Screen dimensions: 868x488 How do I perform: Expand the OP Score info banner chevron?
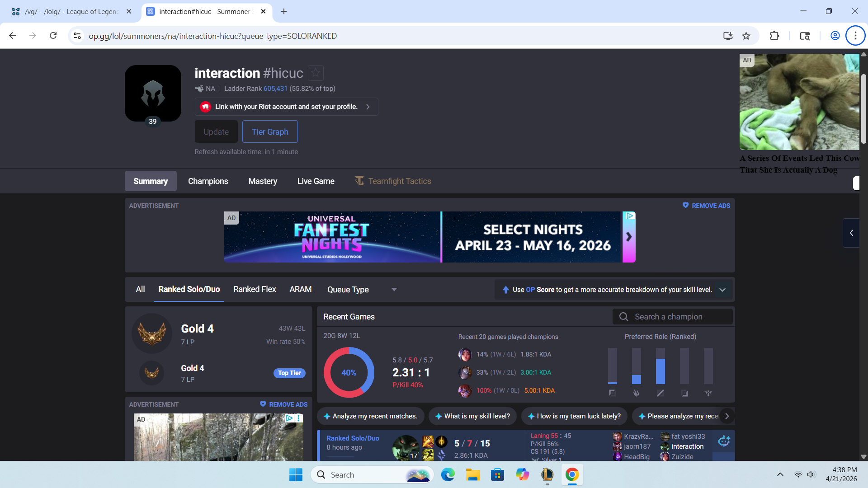(x=722, y=290)
